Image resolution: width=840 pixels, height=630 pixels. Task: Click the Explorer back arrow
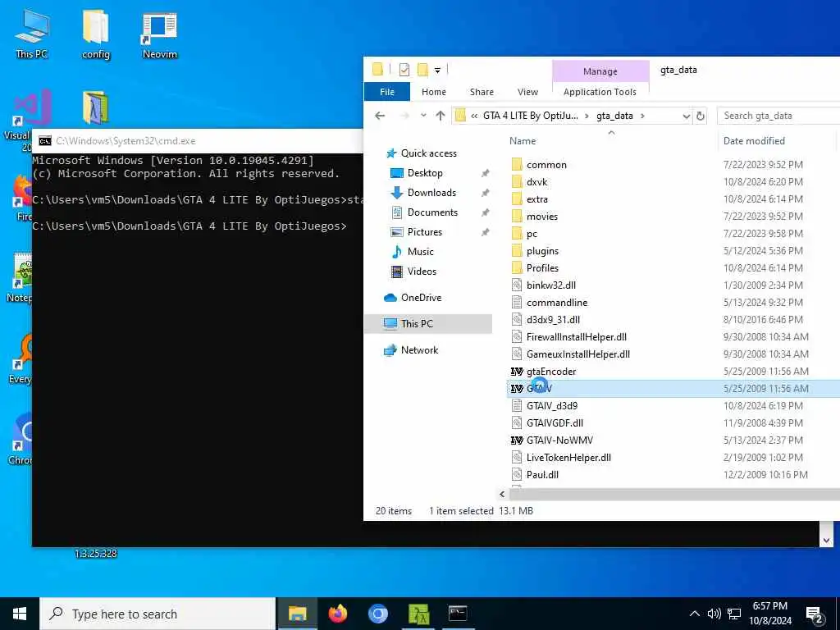tap(380, 116)
